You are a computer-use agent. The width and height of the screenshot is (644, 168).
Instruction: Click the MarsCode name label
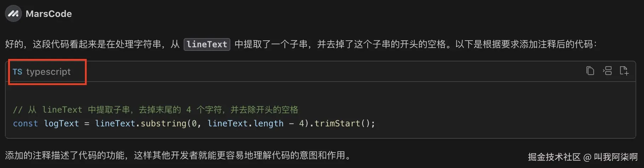point(49,14)
